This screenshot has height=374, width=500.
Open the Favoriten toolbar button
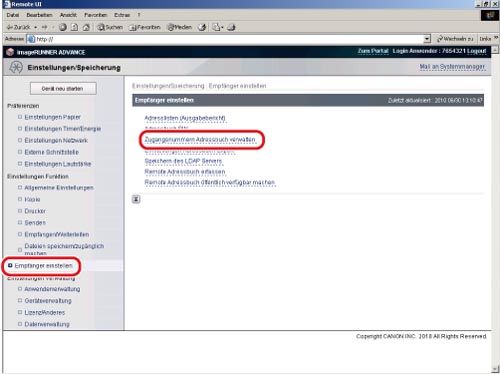point(145,27)
